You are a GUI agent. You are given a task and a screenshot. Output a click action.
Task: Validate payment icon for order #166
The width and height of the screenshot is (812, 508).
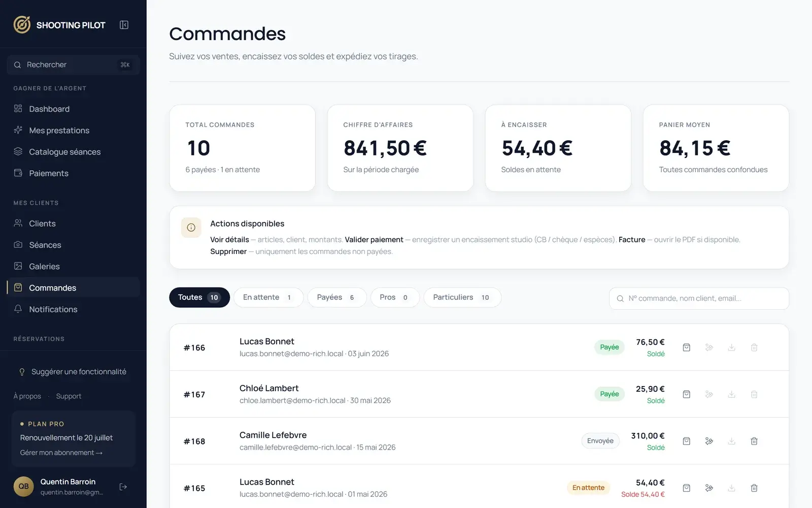709,347
